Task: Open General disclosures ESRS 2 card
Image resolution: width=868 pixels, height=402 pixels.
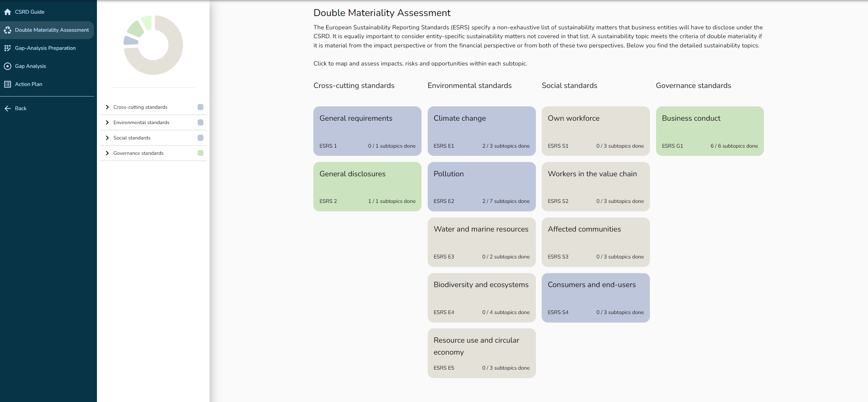Action: point(367,187)
